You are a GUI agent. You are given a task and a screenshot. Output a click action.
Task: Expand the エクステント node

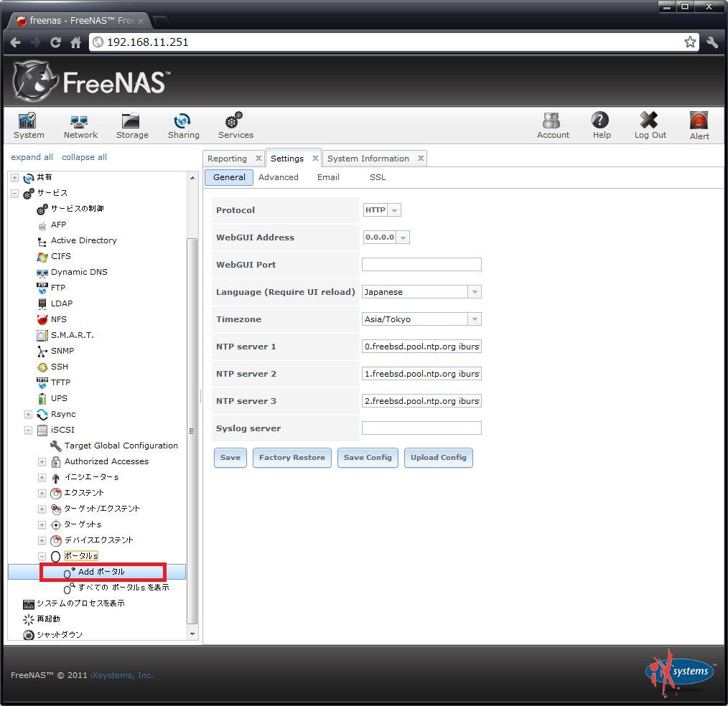pos(42,493)
